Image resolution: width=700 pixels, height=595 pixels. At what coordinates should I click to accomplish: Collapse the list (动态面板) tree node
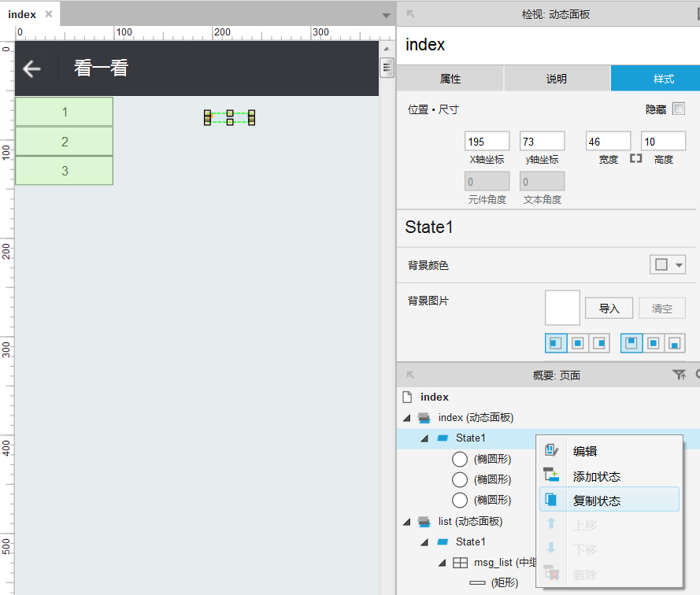407,521
